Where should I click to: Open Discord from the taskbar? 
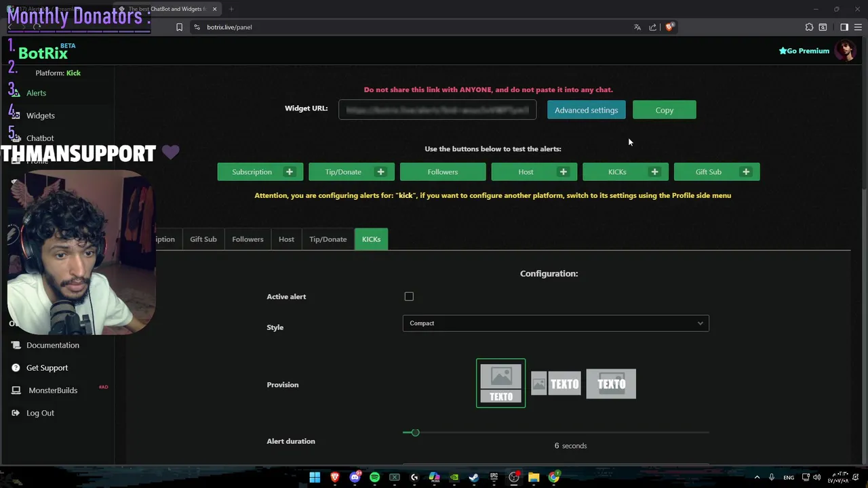[355, 477]
